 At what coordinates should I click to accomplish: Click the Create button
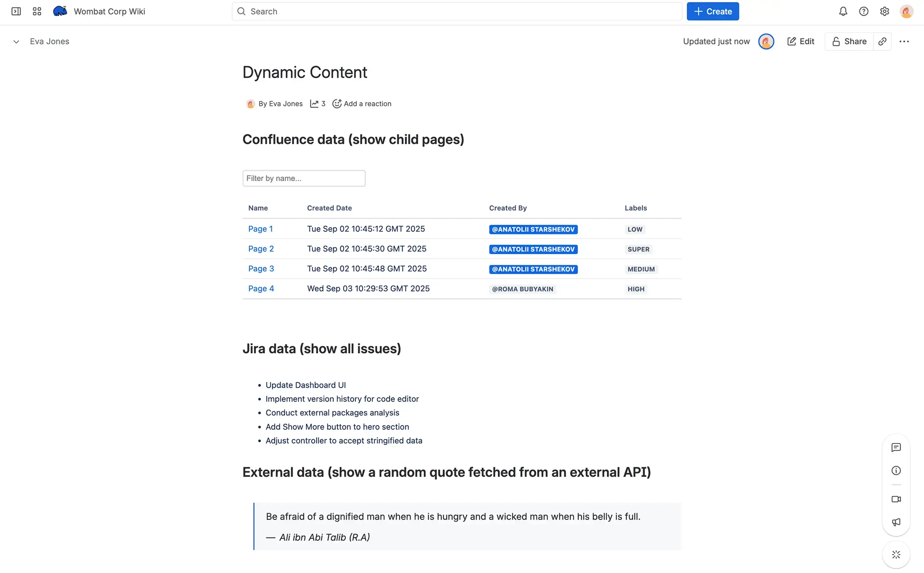(713, 11)
